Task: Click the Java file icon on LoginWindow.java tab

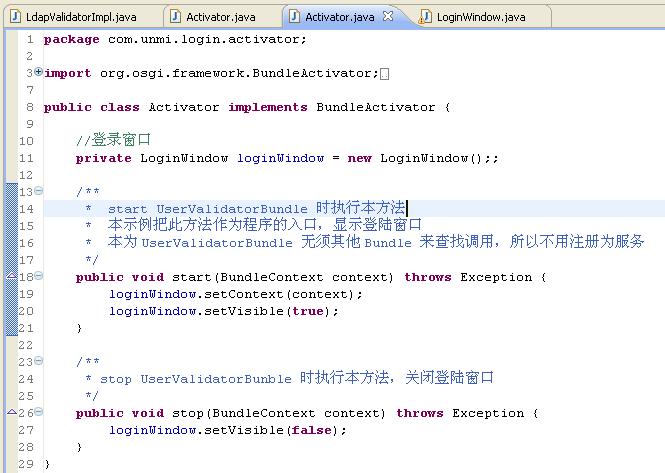Action: 427,17
